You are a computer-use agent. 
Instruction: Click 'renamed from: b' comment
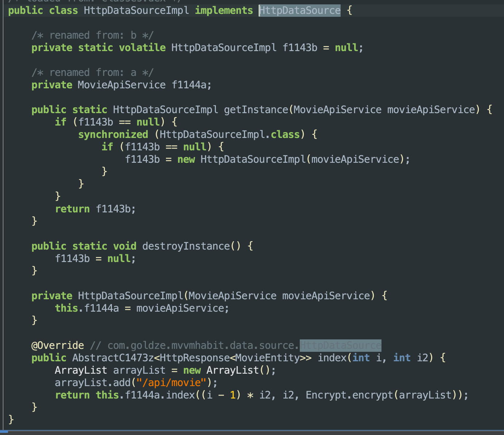92,35
